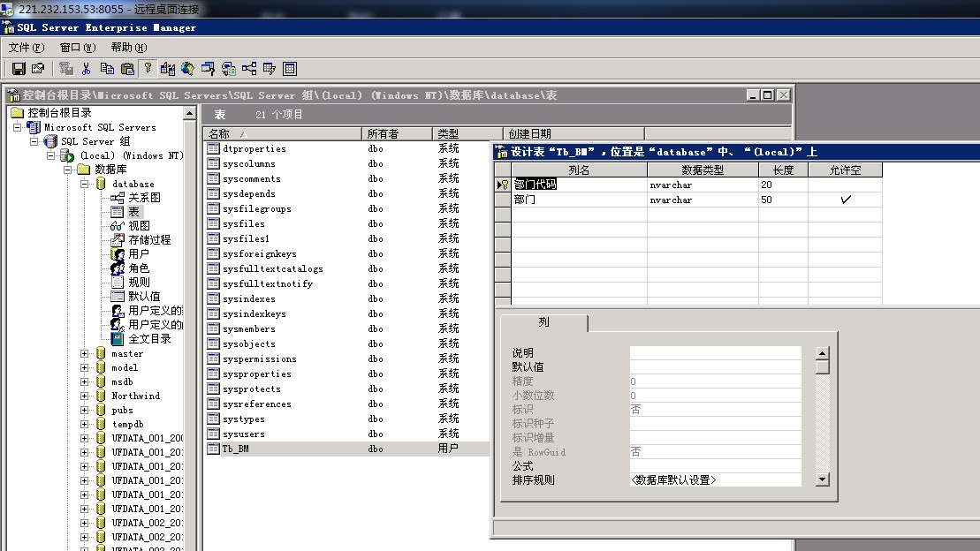Click the Tb_BM table row icon

213,449
